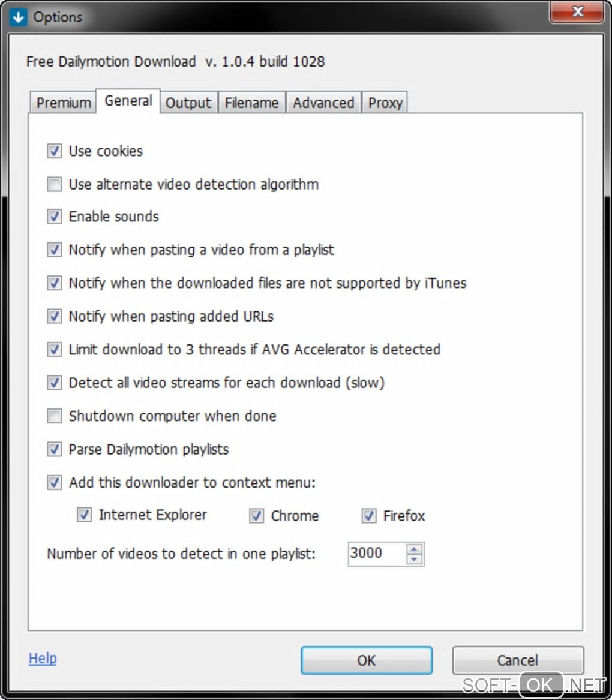Open the Output tab
Image resolution: width=612 pixels, height=700 pixels.
188,103
